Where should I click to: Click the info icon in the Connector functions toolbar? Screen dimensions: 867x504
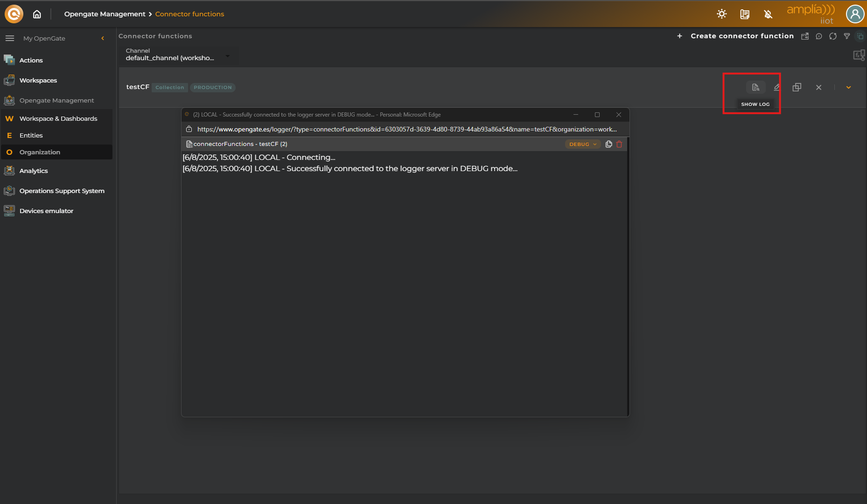tap(819, 36)
